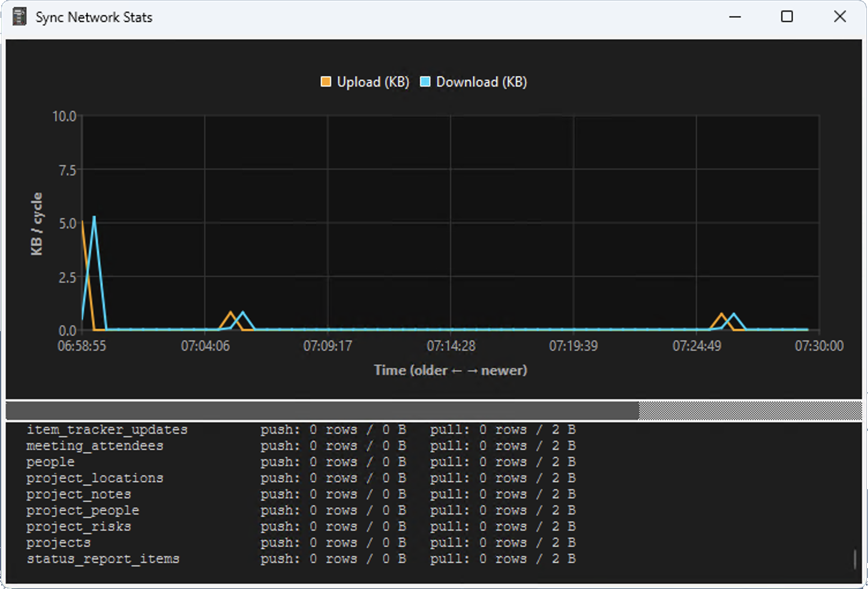
Task: Click the 07:14:28 time axis label
Action: pyautogui.click(x=451, y=346)
